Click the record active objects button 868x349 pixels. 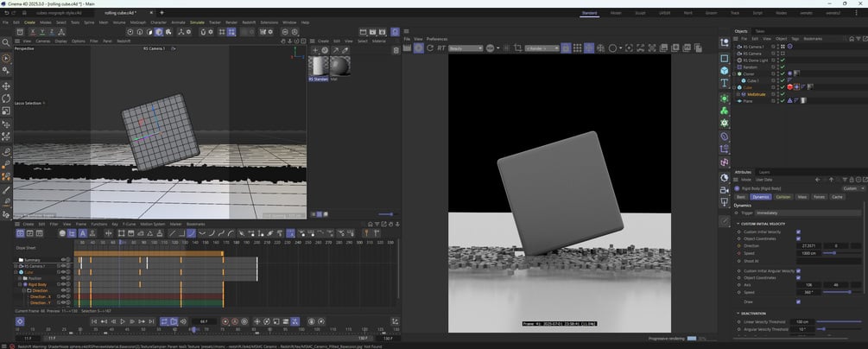(x=225, y=321)
